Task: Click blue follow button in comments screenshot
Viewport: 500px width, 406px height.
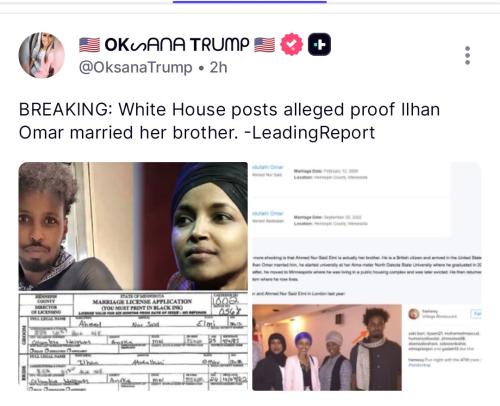Action: [x=476, y=313]
